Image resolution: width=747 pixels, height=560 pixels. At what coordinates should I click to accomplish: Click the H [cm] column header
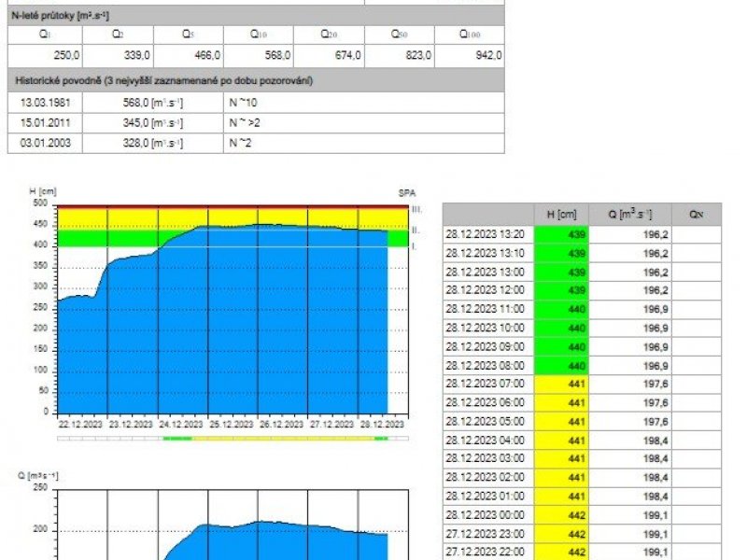coord(560,214)
